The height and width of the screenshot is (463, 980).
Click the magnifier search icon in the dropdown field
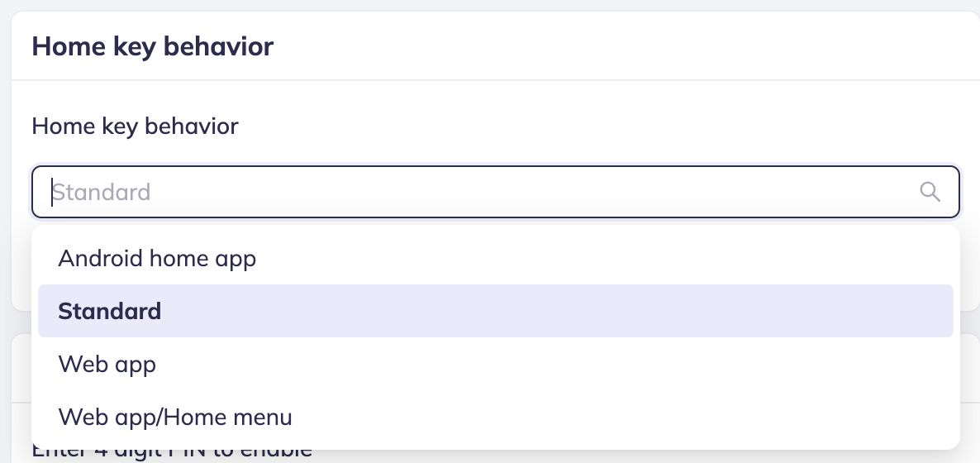click(930, 193)
